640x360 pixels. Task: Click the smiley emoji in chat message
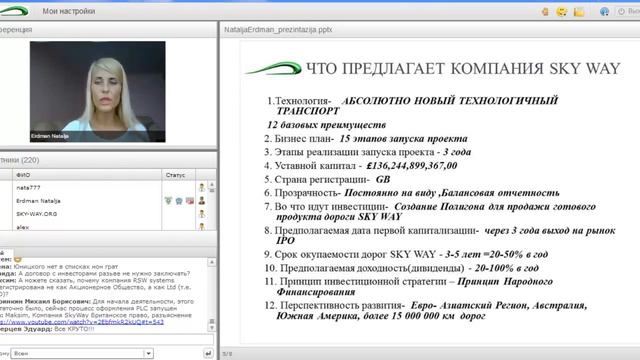(x=18, y=259)
